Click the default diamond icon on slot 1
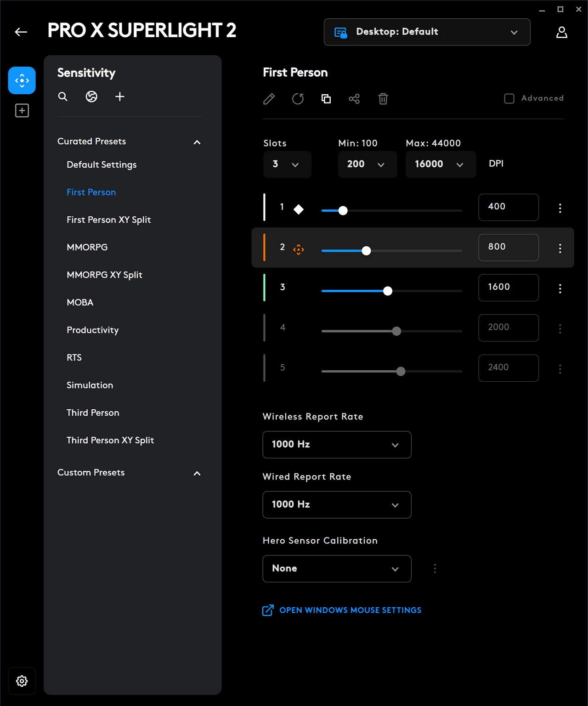Viewport: 588px width, 706px height. pos(299,209)
